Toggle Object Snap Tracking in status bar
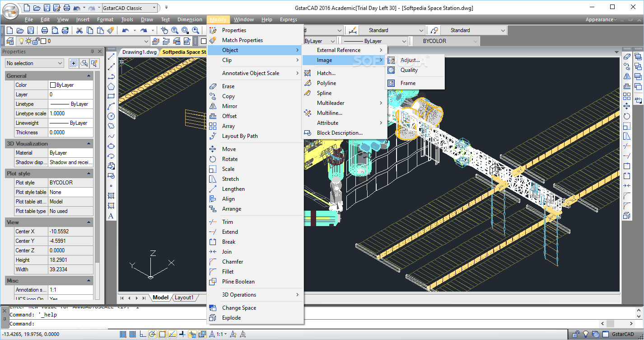The width and height of the screenshot is (644, 340). pos(172,335)
